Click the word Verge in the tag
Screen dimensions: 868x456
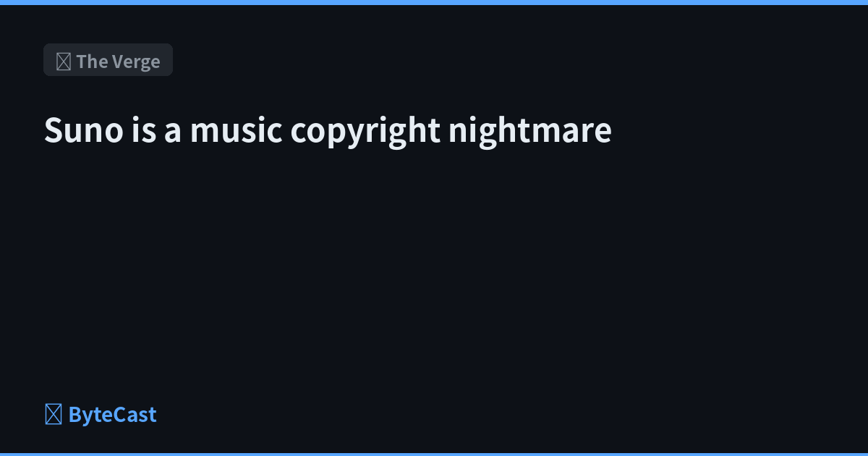(135, 62)
